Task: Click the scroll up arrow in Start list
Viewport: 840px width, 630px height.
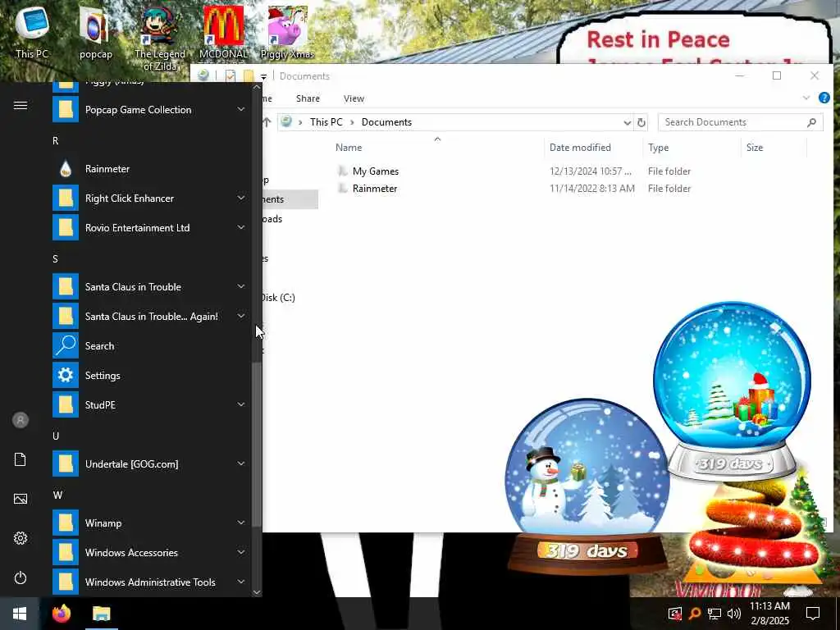Action: point(257,87)
